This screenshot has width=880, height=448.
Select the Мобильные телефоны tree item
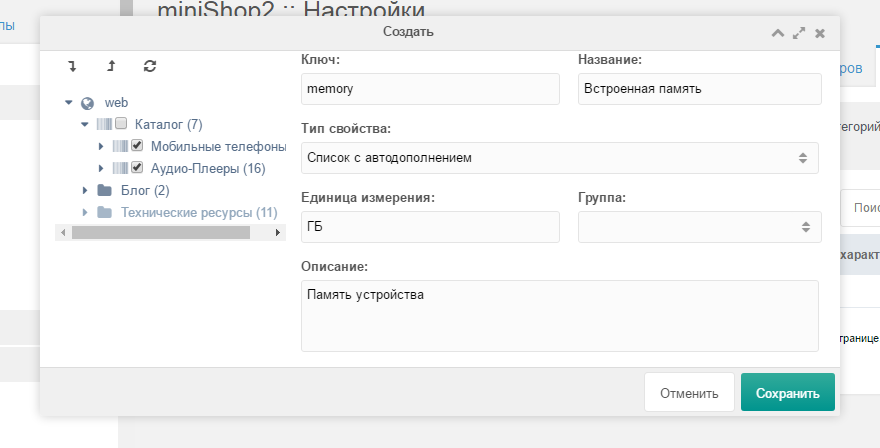[x=218, y=146]
